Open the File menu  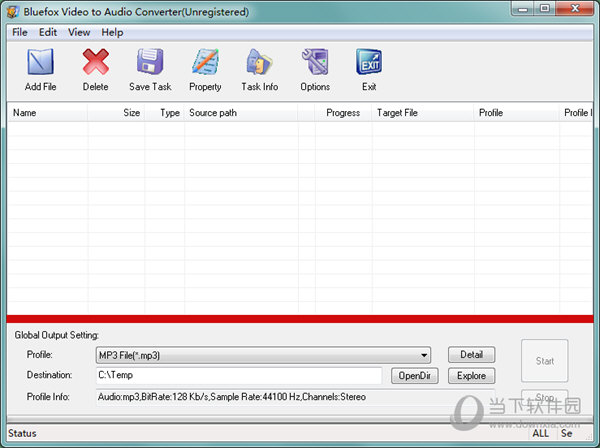tap(20, 33)
